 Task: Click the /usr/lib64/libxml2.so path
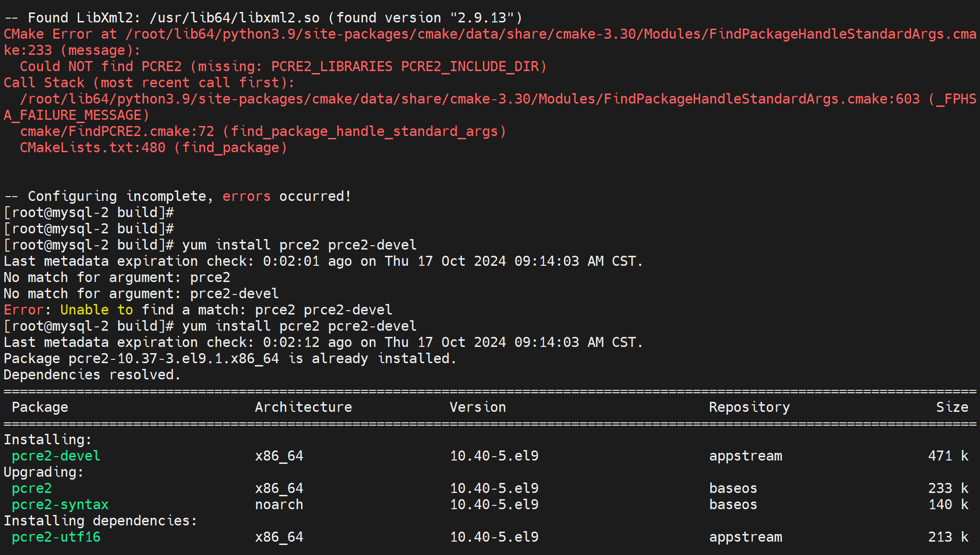coord(234,18)
